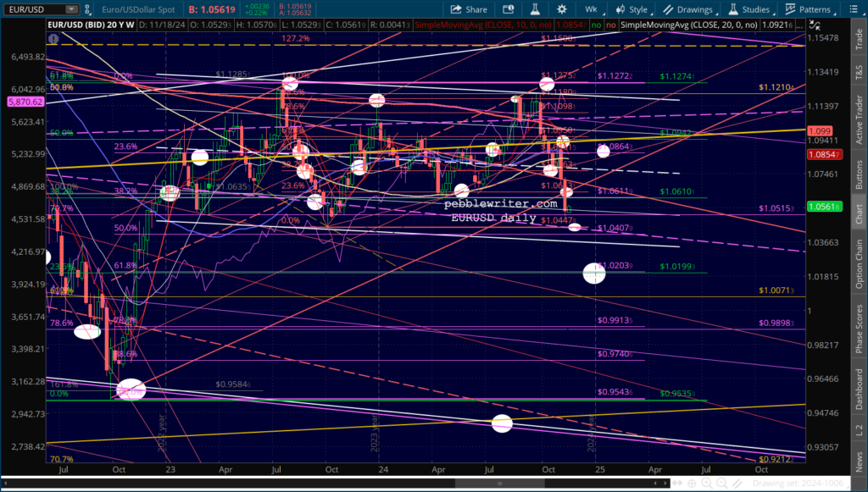This screenshot has width=868, height=492.
Task: Click the $0.9212 label at bottom right
Action: point(776,459)
